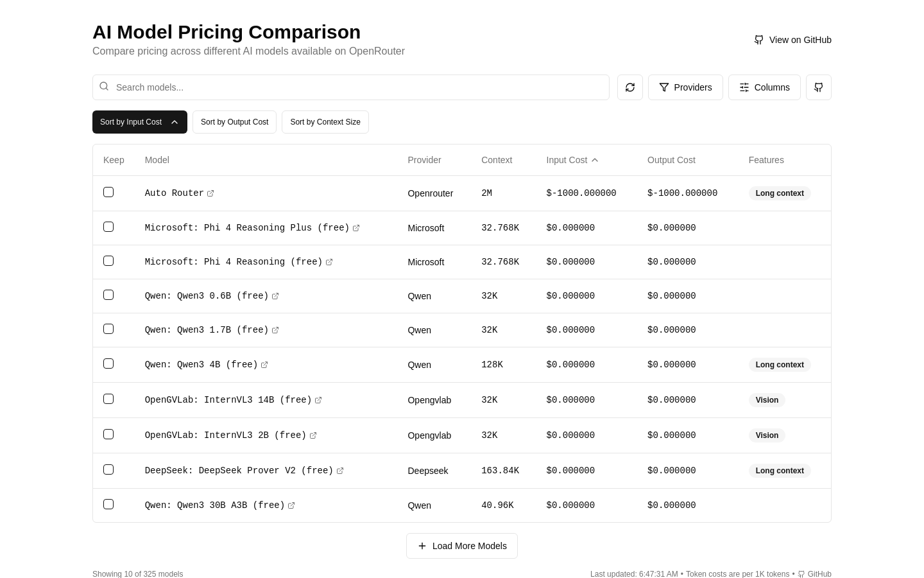The width and height of the screenshot is (924, 578).
Task: Open View on GitHub link
Action: [x=792, y=40]
